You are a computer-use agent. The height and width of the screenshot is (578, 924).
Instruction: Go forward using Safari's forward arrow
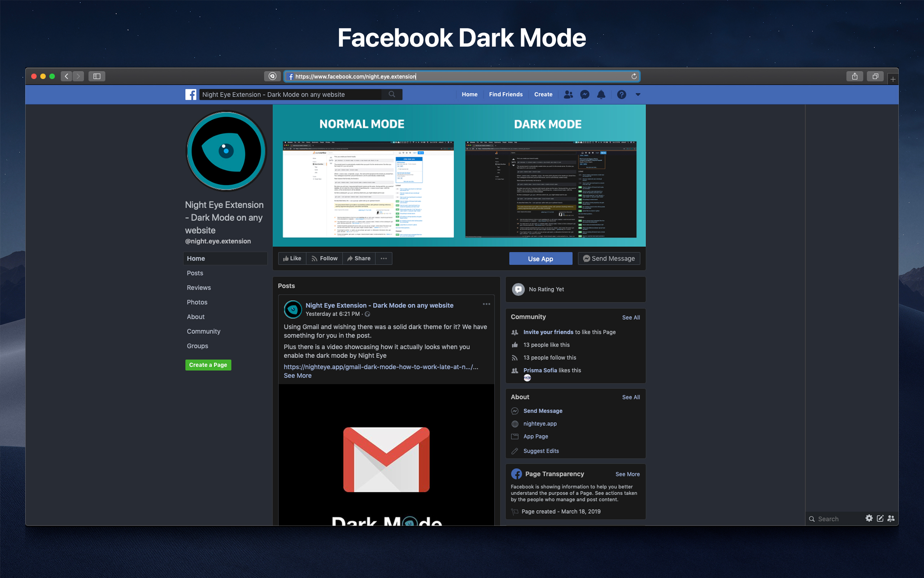[78, 77]
